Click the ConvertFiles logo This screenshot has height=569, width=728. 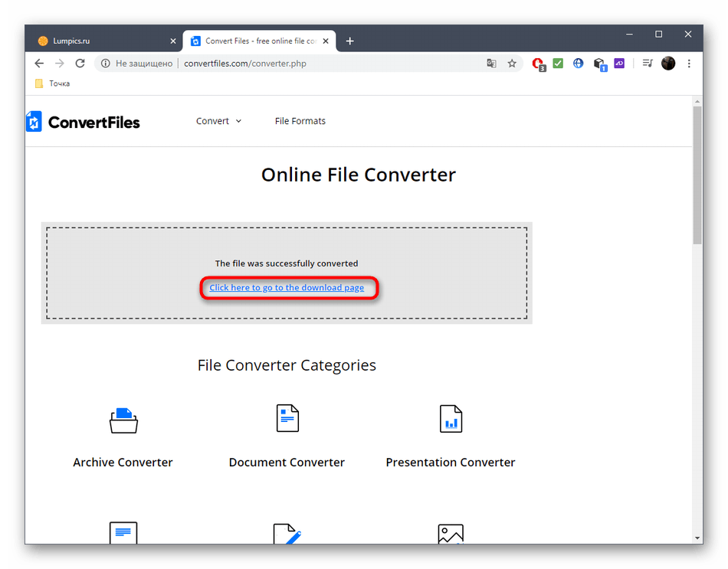[83, 122]
